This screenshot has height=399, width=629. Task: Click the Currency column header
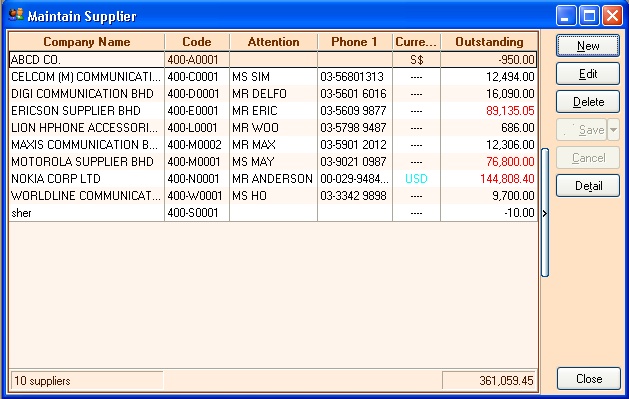click(x=416, y=42)
